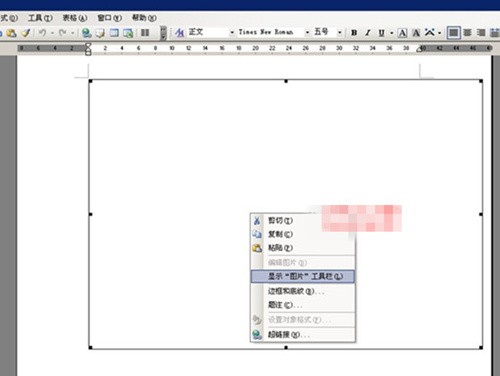Open the Times New Roman font dropdown

(307, 32)
